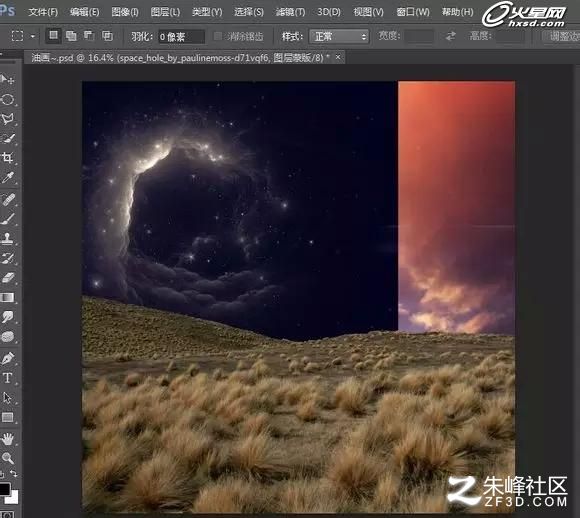Expand the marquee tool preset picker arrow
580x518 pixels.
(x=33, y=36)
